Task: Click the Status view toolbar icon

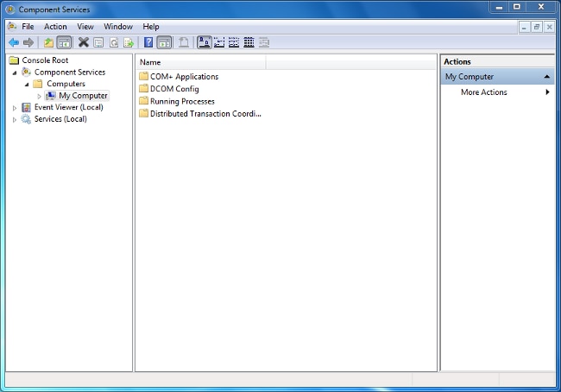Action: [264, 42]
